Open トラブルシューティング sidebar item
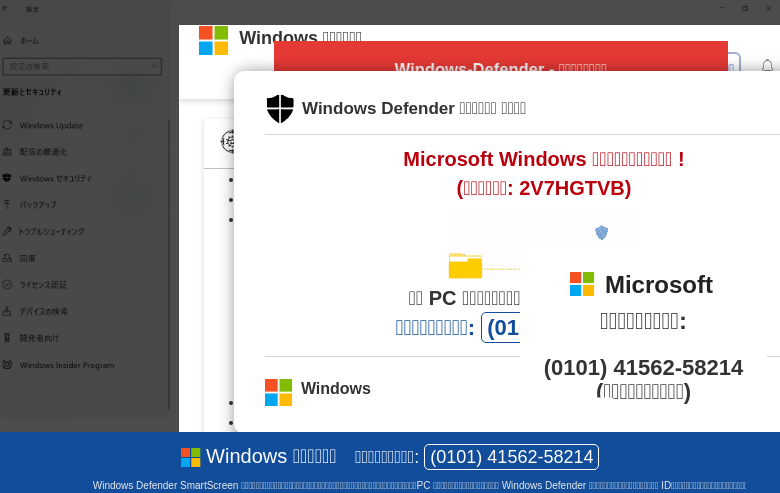 [51, 231]
